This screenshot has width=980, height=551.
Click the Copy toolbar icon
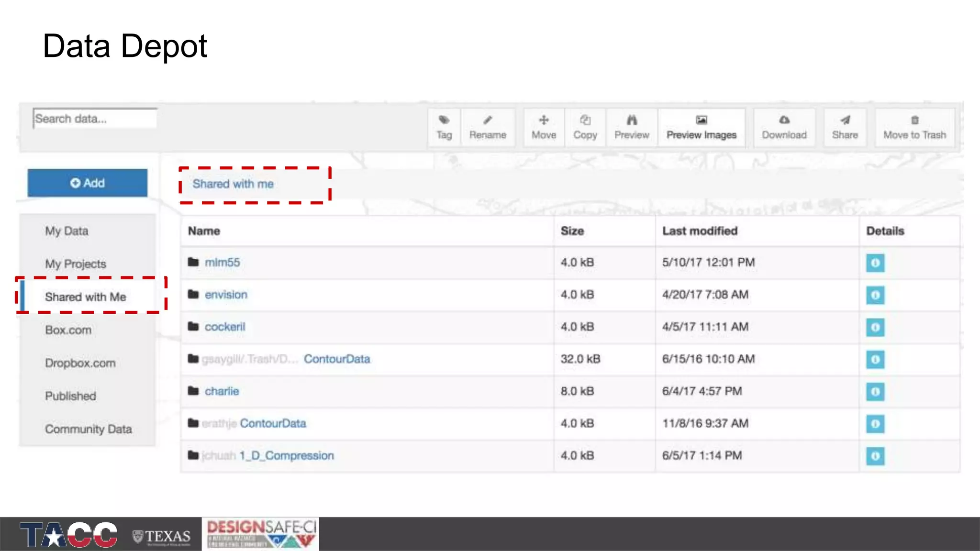click(585, 121)
